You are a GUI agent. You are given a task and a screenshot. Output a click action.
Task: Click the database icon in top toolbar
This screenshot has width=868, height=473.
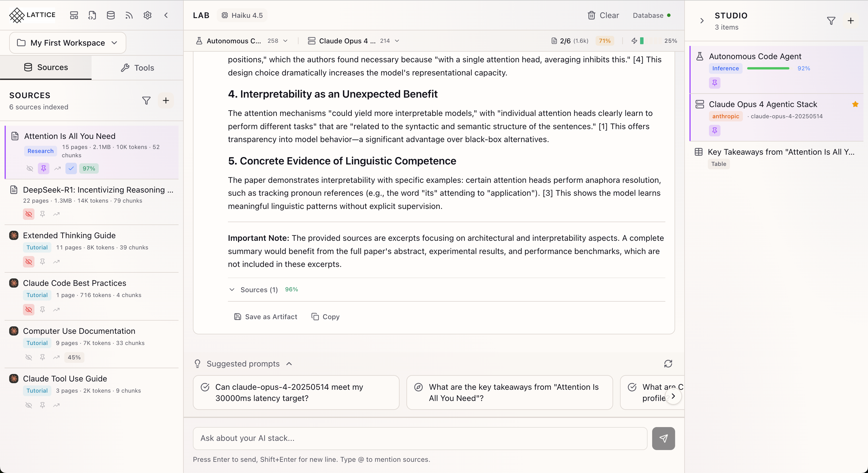111,15
